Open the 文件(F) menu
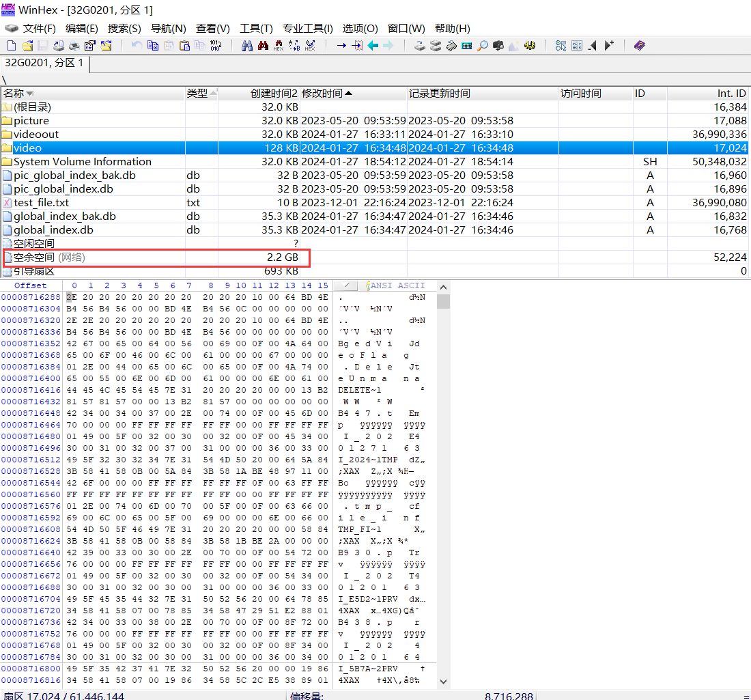This screenshot has width=751, height=700. [x=40, y=29]
